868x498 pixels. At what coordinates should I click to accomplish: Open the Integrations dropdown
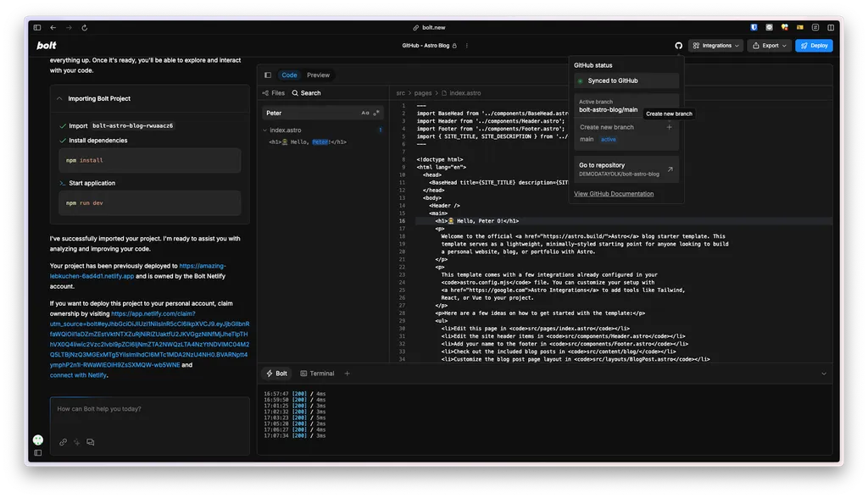point(715,46)
